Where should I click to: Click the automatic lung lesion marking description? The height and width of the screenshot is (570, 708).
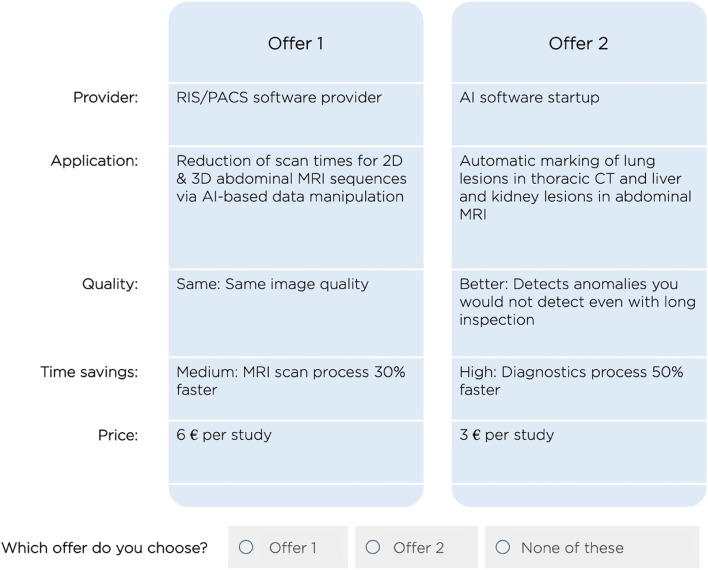(575, 187)
